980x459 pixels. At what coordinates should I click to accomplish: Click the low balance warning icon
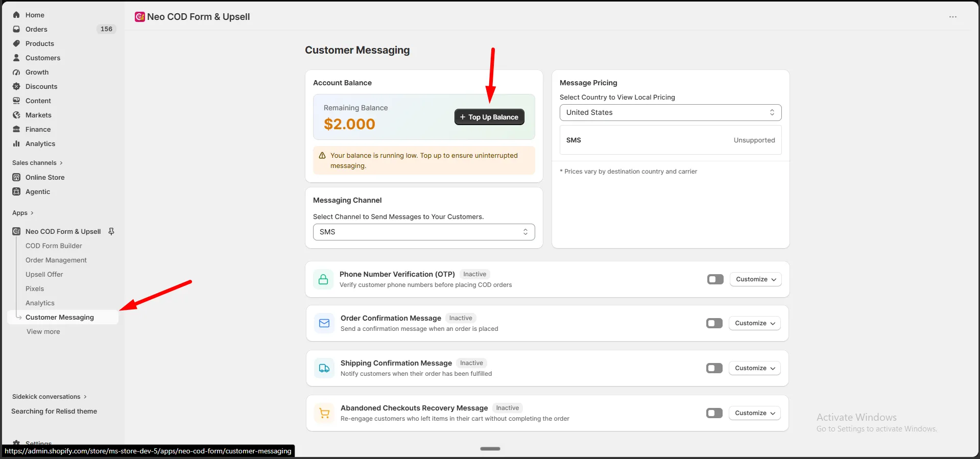click(322, 155)
